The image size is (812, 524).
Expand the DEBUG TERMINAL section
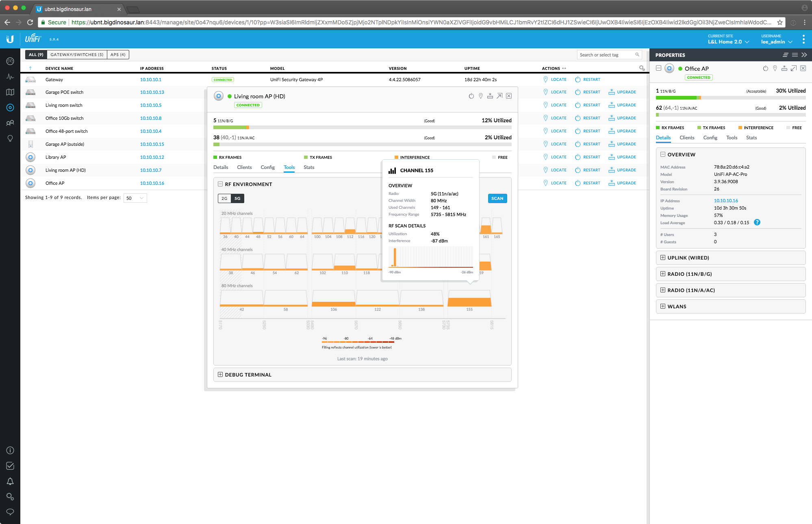click(x=248, y=375)
